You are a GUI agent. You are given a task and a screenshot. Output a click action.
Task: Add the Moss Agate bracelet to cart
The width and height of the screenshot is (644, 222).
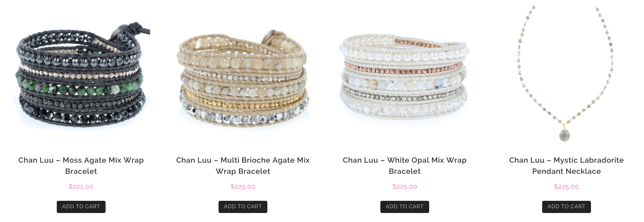pos(81,207)
